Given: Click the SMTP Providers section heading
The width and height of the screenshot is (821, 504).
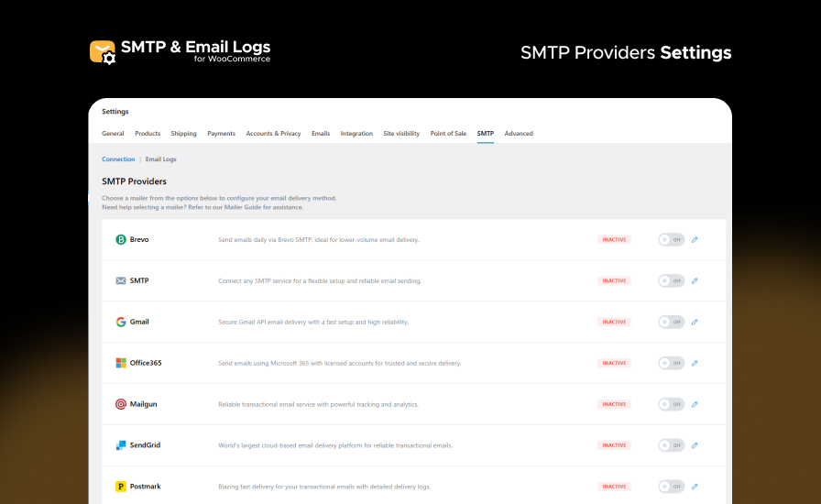Looking at the screenshot, I should click(x=134, y=181).
